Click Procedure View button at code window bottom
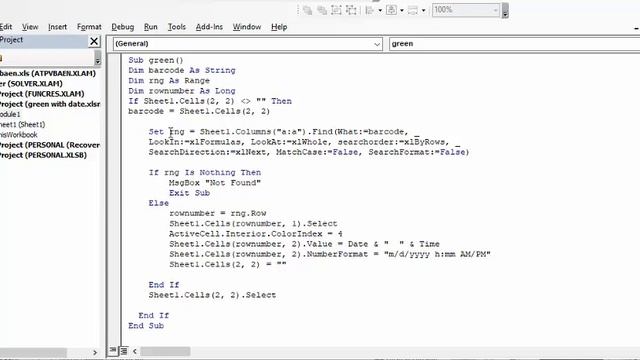 click(x=113, y=351)
